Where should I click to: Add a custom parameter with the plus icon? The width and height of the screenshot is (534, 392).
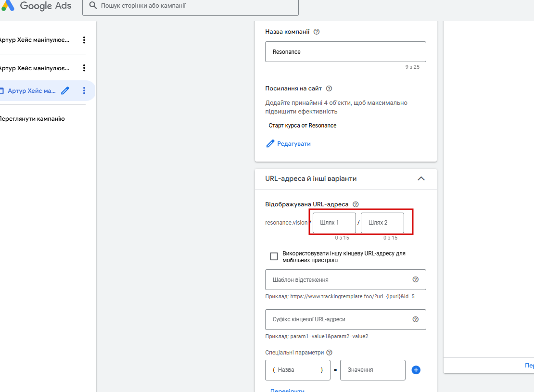pos(416,370)
